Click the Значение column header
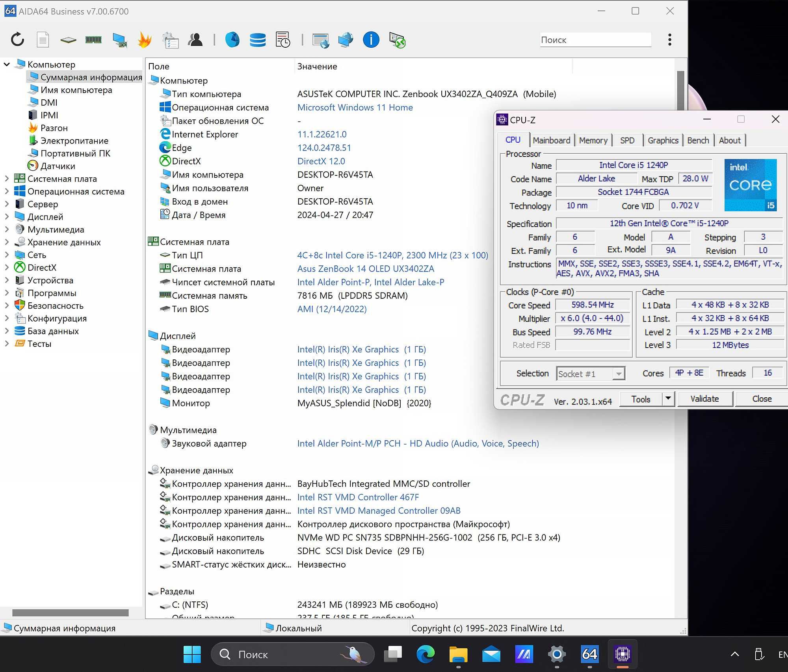788x672 pixels. [x=433, y=66]
